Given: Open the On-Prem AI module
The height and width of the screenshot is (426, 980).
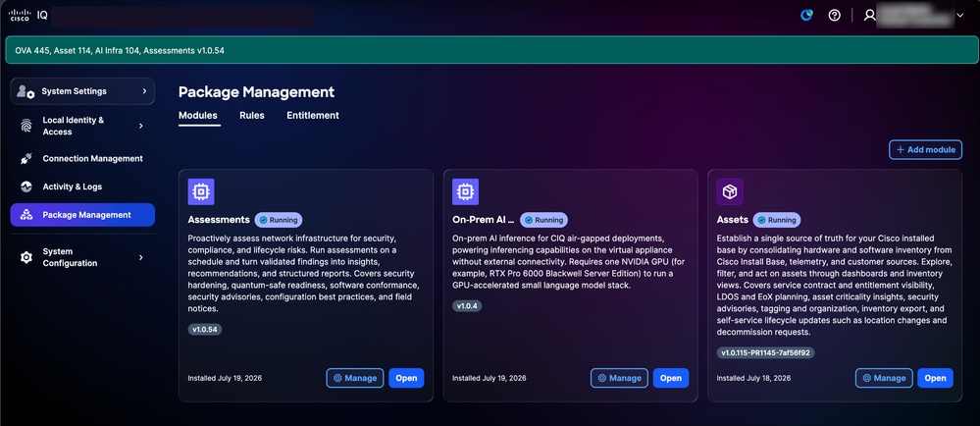Looking at the screenshot, I should (x=671, y=378).
